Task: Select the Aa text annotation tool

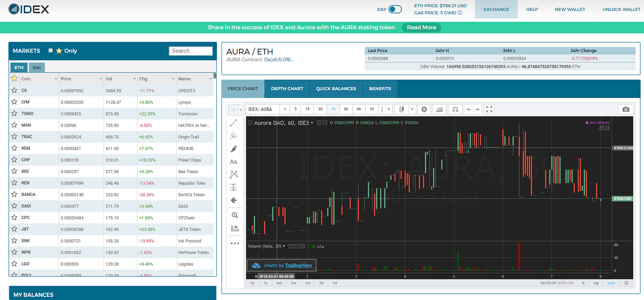Action: click(x=233, y=162)
